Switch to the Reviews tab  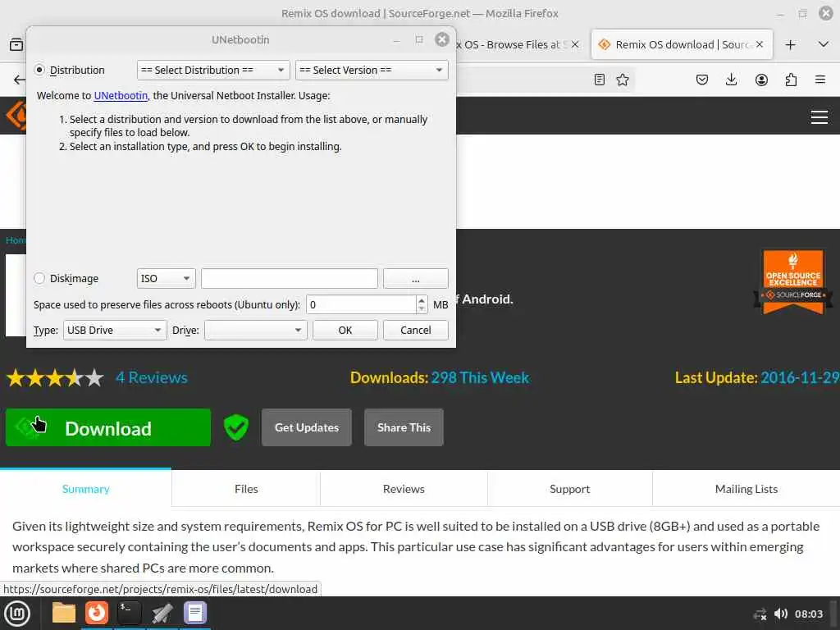click(404, 489)
